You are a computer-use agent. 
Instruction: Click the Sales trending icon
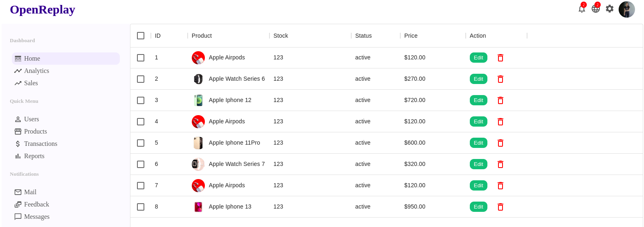[x=18, y=83]
